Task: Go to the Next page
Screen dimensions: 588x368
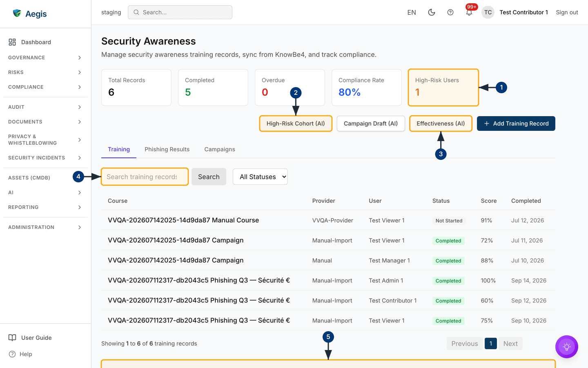Action: 510,343
